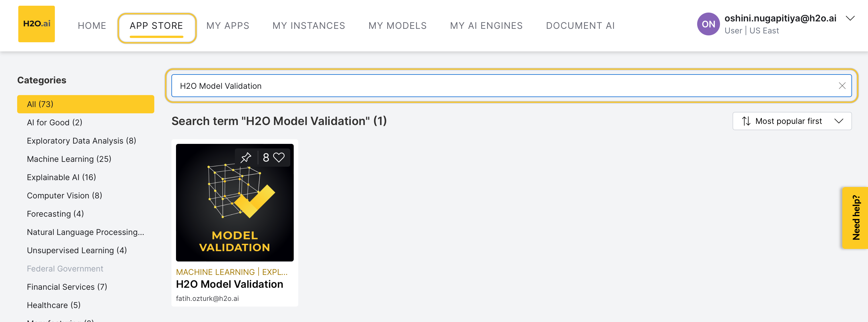Open the Need help? panel
This screenshot has width=868, height=322.
[855, 218]
